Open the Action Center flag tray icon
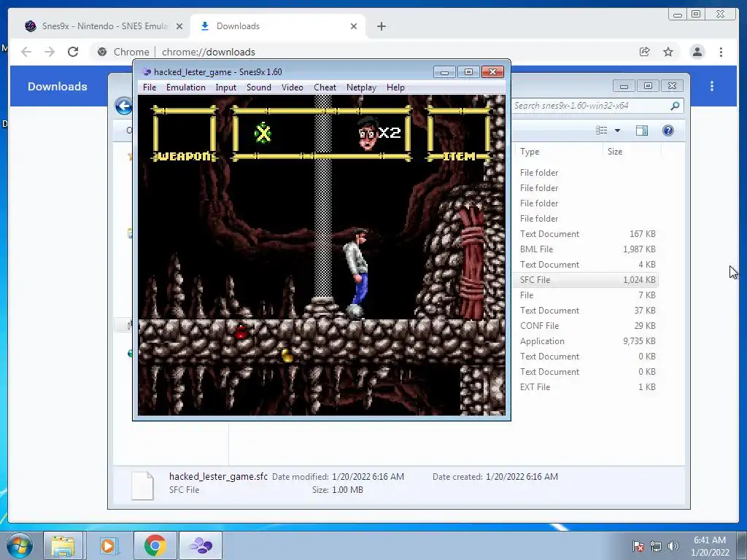 638,546
